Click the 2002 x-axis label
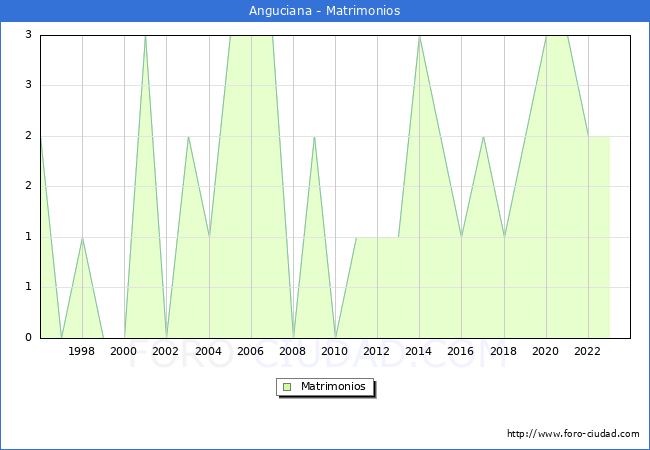 point(165,351)
